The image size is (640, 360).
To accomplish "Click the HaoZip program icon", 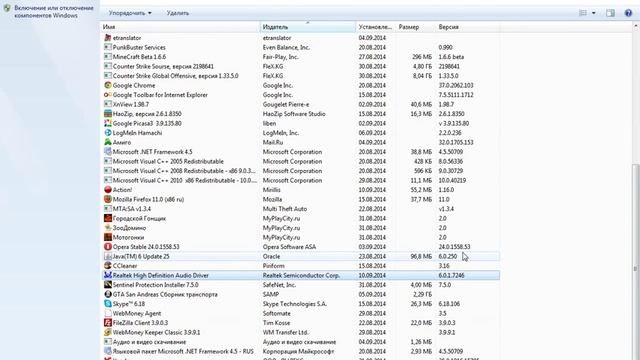I will click(108, 113).
